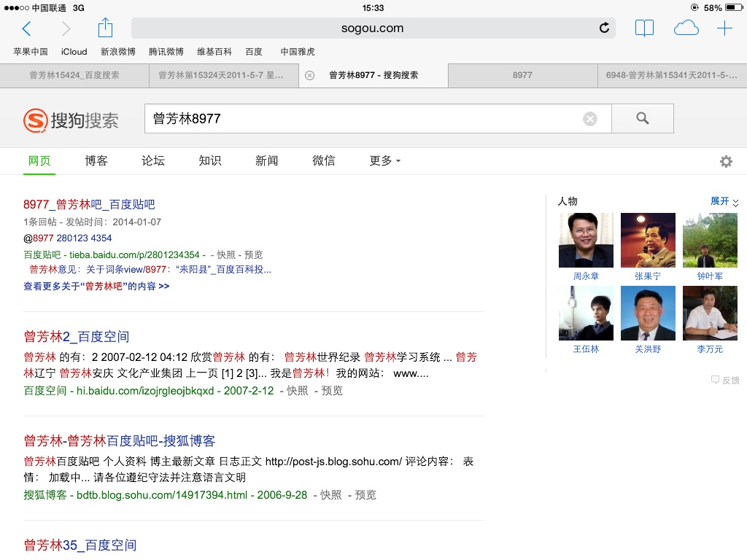
Task: Open 预览 for the hi.baidu.com result
Action: click(332, 391)
